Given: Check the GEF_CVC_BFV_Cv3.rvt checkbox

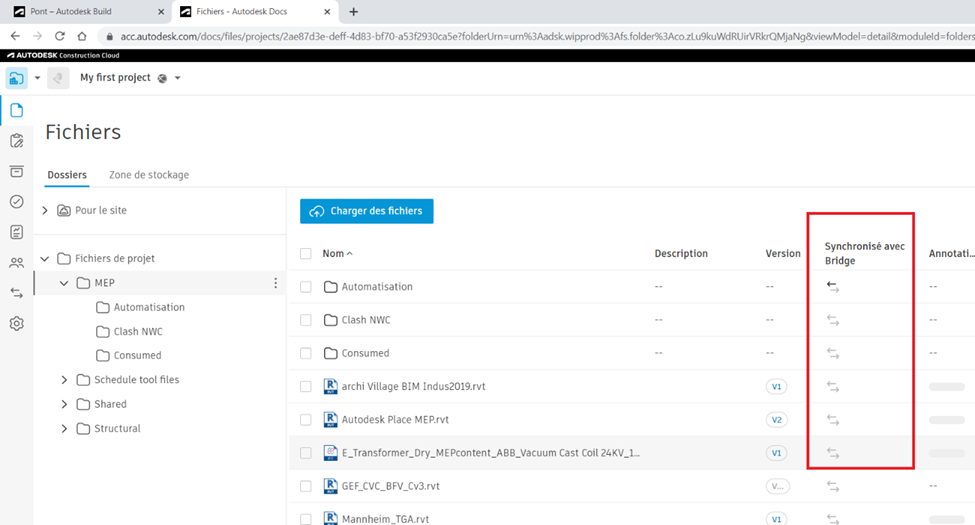Looking at the screenshot, I should (305, 486).
